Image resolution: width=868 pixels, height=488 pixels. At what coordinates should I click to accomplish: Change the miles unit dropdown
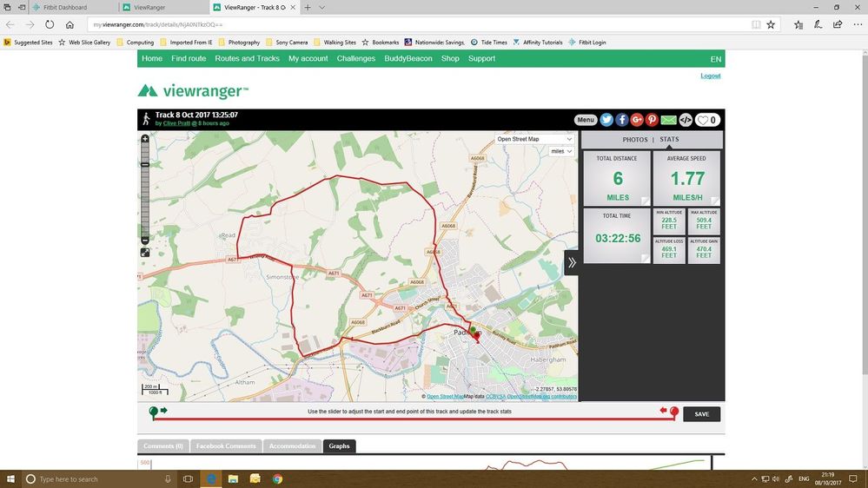tap(560, 151)
